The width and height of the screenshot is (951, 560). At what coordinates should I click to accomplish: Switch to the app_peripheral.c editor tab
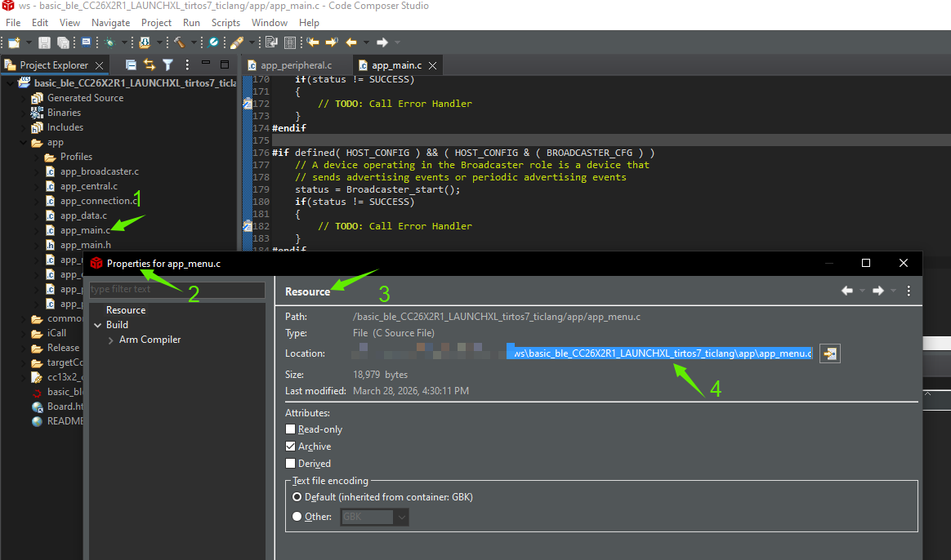pyautogui.click(x=296, y=65)
